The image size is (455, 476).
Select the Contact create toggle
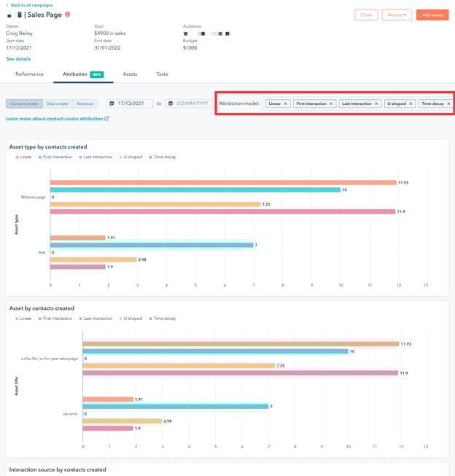tap(24, 104)
